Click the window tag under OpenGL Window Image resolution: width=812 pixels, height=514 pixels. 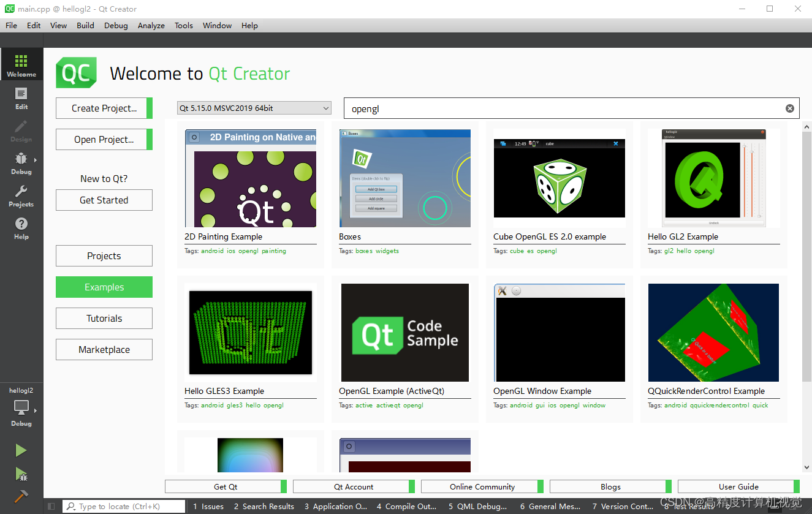point(594,405)
